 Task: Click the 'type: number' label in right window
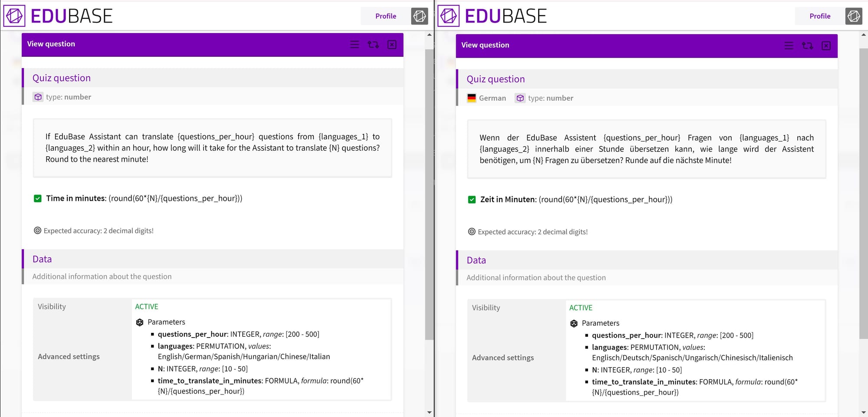tap(551, 98)
